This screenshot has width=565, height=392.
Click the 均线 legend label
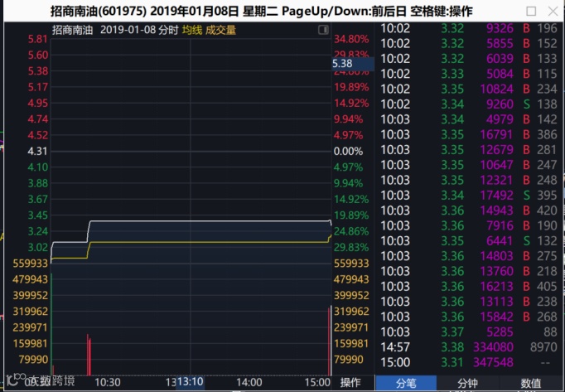(x=192, y=30)
